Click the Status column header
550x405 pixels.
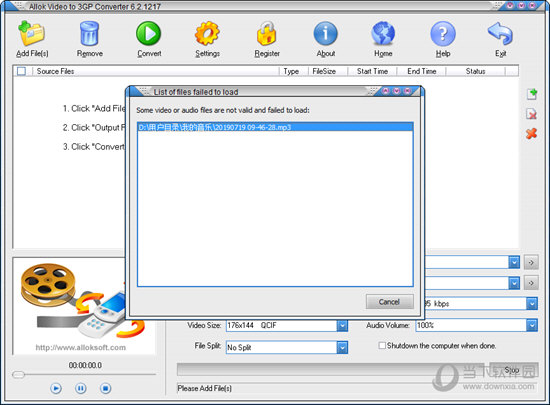tap(475, 71)
